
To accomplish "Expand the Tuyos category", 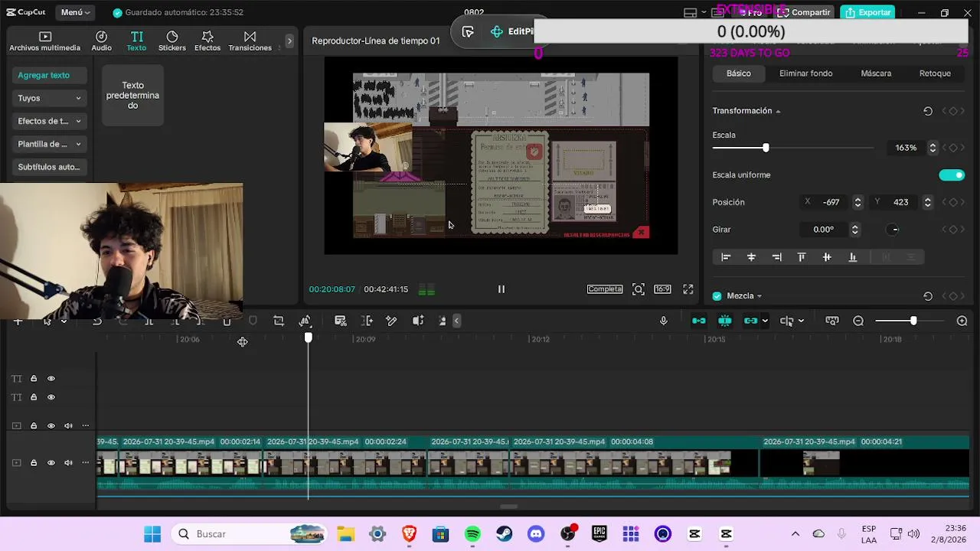I will pyautogui.click(x=49, y=98).
